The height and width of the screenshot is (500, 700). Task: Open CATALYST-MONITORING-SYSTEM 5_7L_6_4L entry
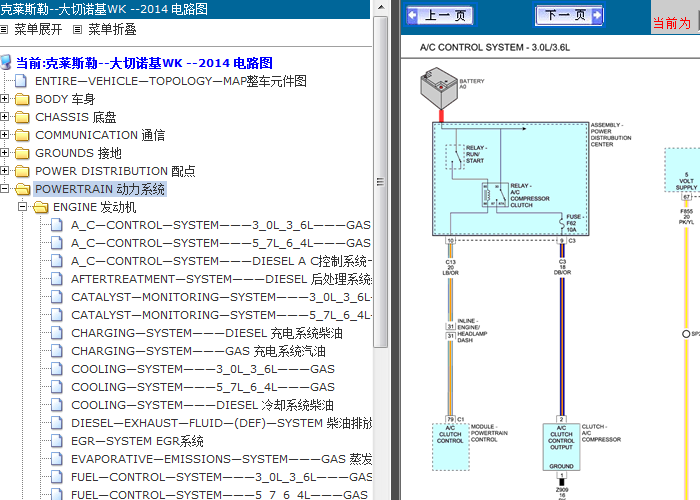click(x=221, y=315)
